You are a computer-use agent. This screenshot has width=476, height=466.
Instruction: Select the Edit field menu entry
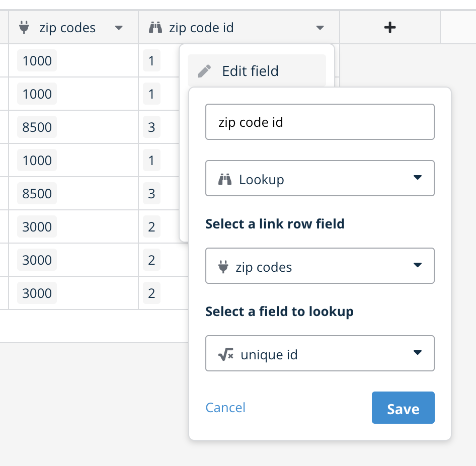(x=257, y=71)
